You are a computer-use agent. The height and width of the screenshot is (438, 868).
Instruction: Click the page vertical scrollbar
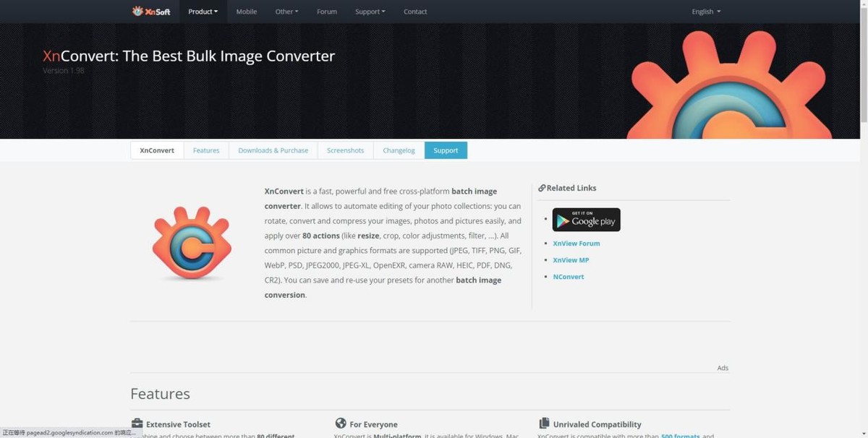[x=864, y=219]
